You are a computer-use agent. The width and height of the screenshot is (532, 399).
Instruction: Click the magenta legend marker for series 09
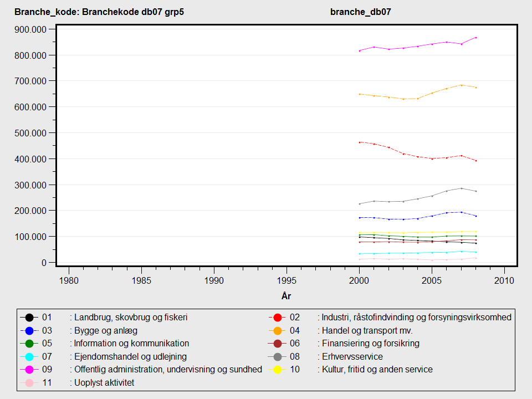click(x=29, y=369)
